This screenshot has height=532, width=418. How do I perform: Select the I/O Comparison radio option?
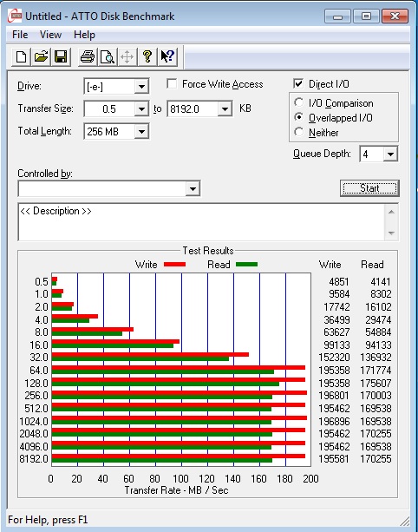point(298,102)
